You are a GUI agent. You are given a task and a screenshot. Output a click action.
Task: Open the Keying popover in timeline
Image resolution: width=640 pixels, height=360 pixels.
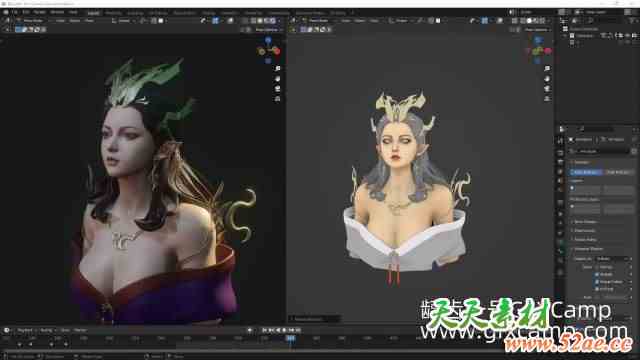point(46,330)
